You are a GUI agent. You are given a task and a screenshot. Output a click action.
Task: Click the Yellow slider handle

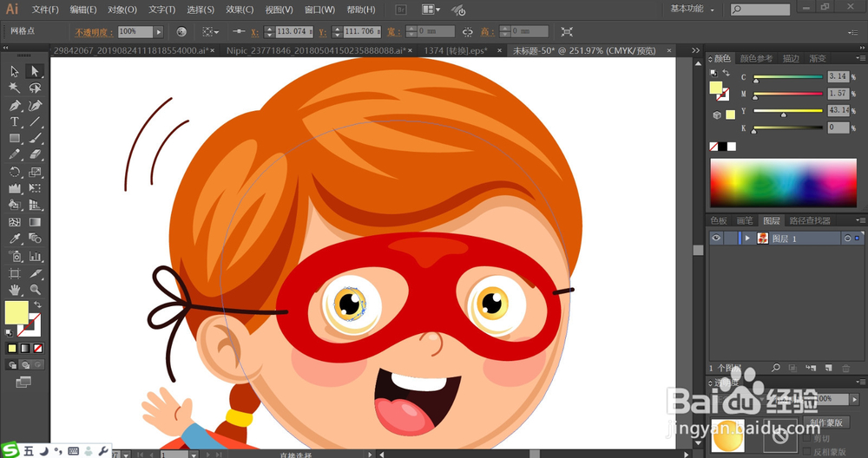[x=783, y=115]
